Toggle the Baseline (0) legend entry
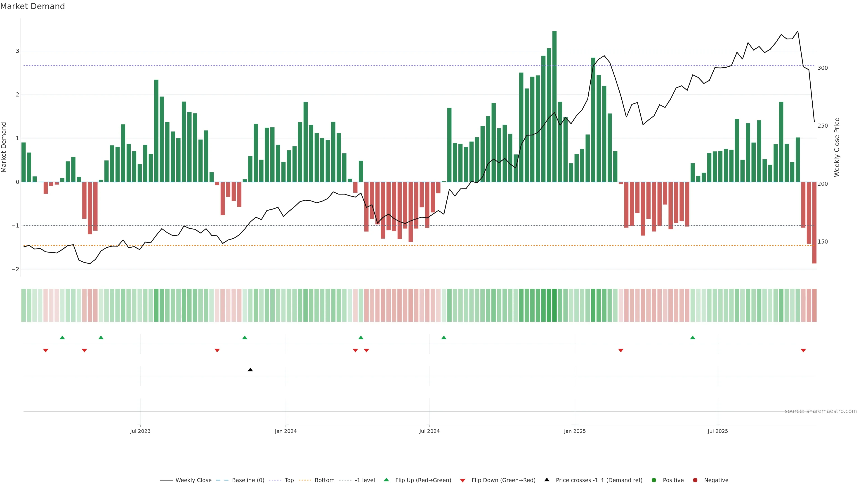The height and width of the screenshot is (488, 868). (248, 480)
